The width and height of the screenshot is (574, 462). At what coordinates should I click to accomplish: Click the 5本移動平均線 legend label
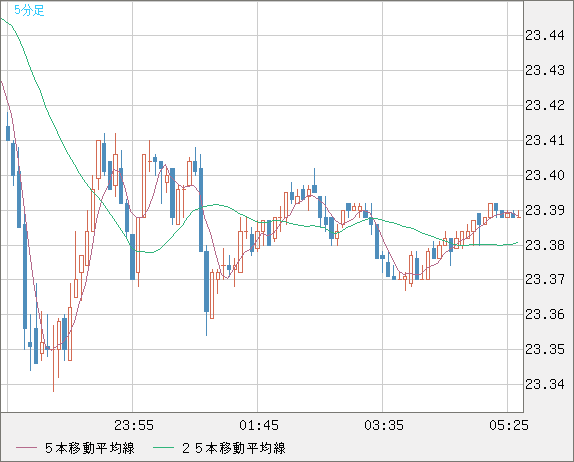coord(90,448)
